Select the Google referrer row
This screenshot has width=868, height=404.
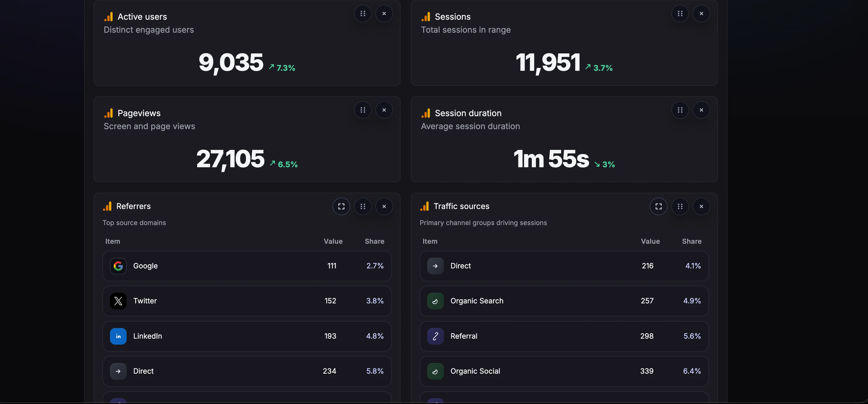pos(247,266)
